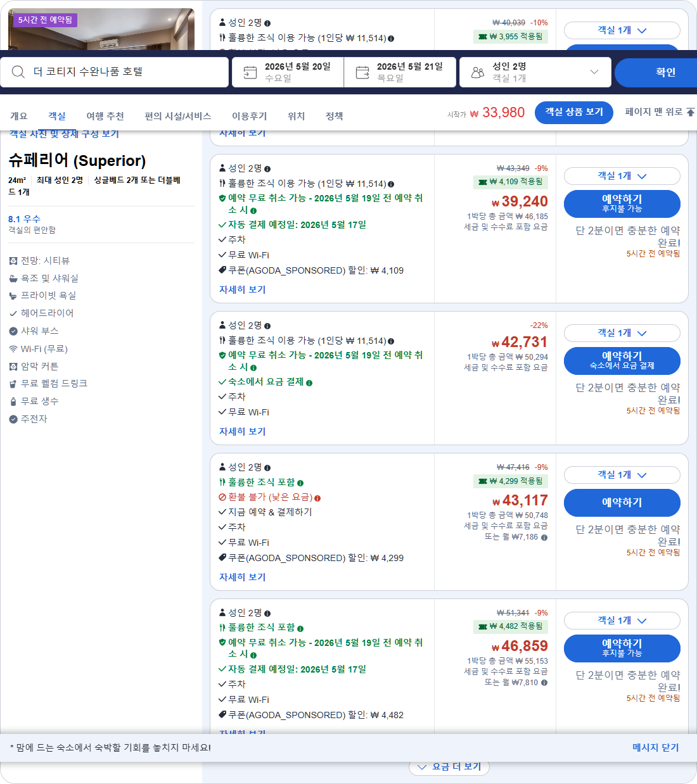Click the coupon icon in the ₩4,109 적용됨 badge
The image size is (697, 784).
coord(483,182)
